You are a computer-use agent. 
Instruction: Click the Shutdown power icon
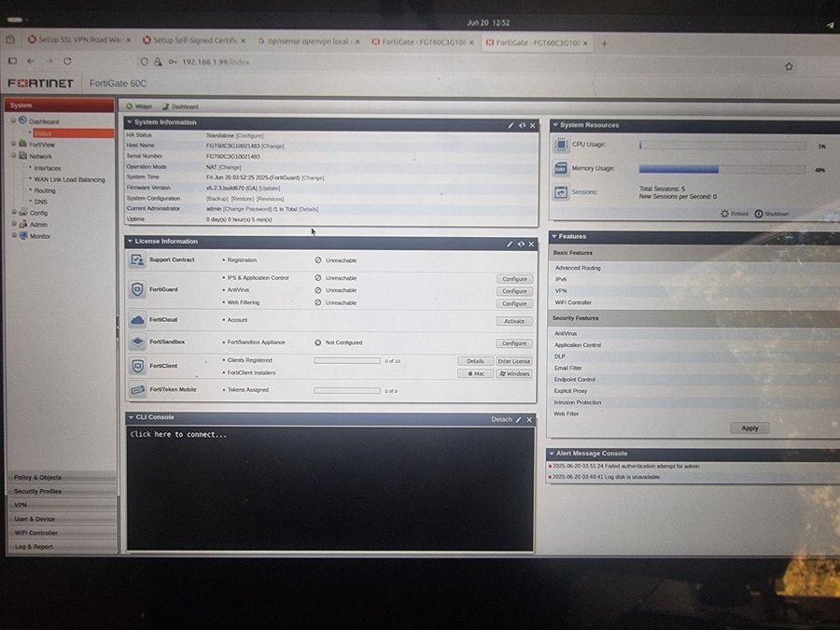click(758, 214)
